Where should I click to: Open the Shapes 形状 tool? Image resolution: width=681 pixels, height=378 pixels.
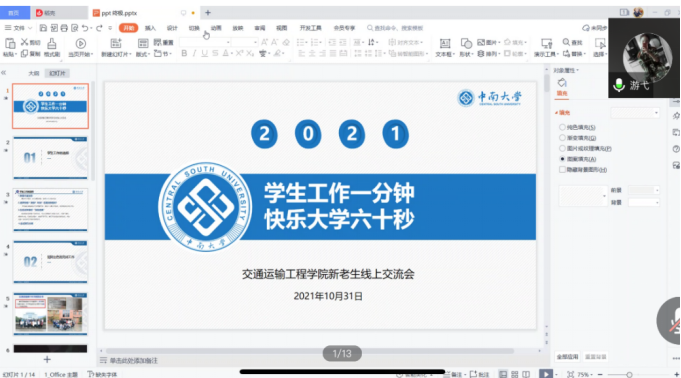click(466, 43)
